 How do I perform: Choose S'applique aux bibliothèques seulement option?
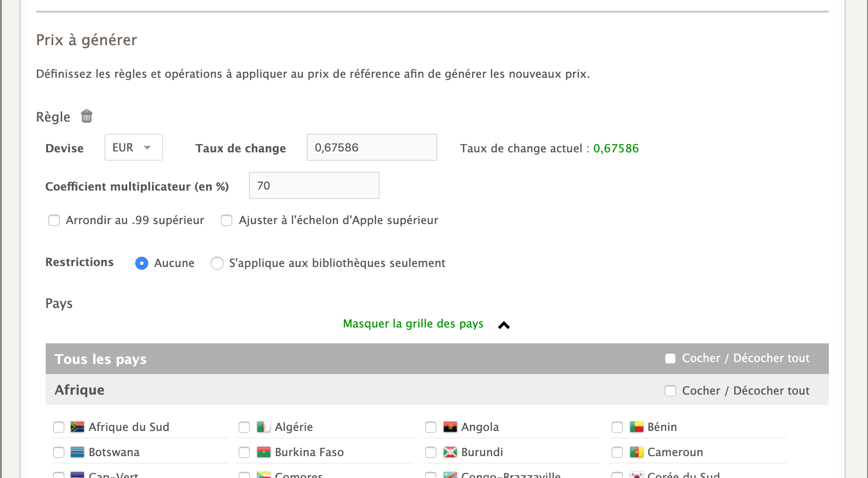(x=217, y=263)
